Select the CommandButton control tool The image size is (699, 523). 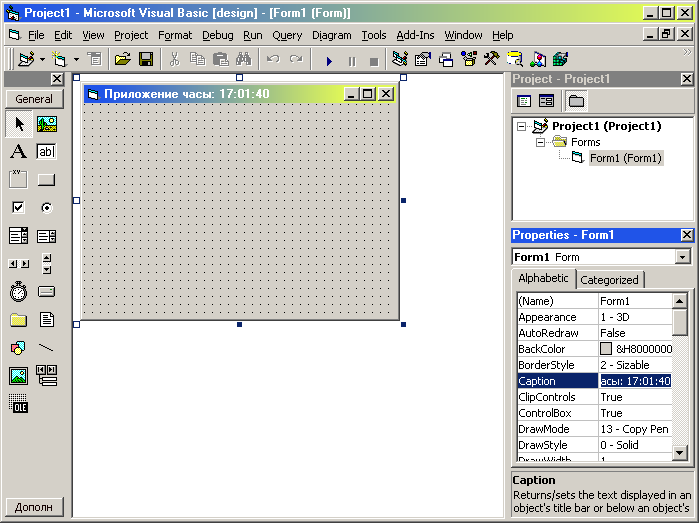tap(47, 180)
